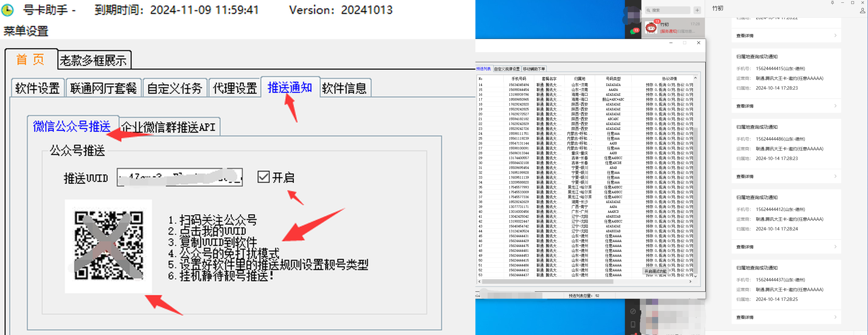This screenshot has height=335, width=868.
Task: Click the table vertical scroll down arrow
Action: 695,276
